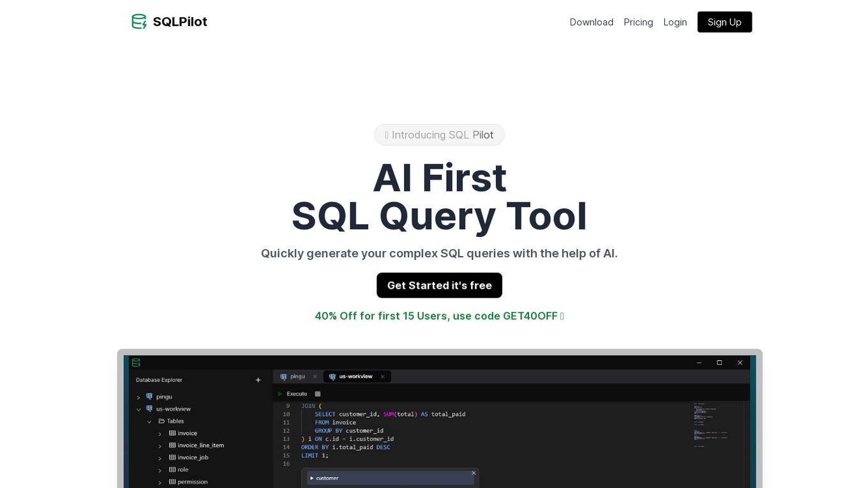Expand the role table node
This screenshot has width=868, height=488.
tap(160, 470)
